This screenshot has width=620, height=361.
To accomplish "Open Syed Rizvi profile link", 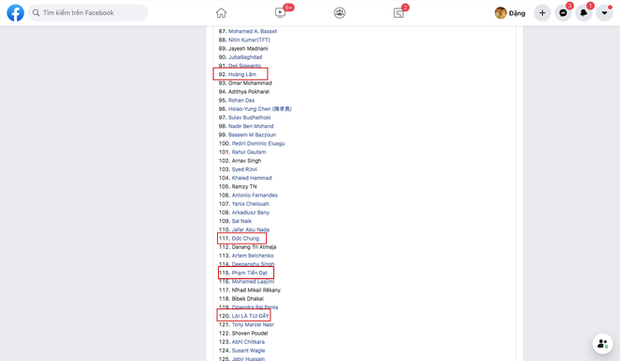I will (x=244, y=169).
